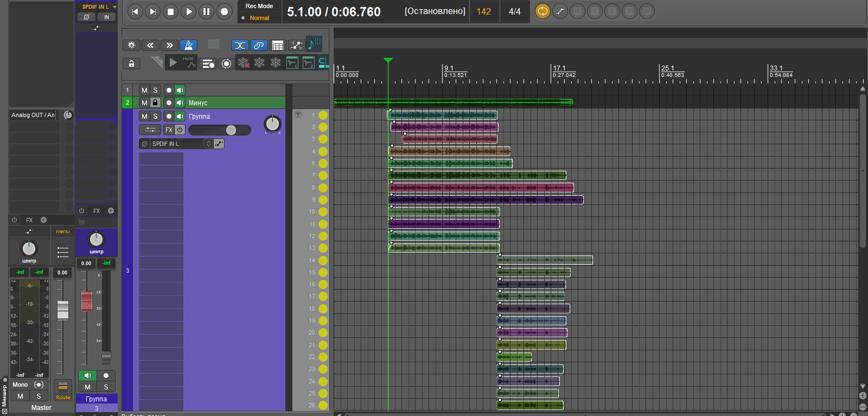Collapse lanes with triangle expander beside lane 1

pos(298,114)
